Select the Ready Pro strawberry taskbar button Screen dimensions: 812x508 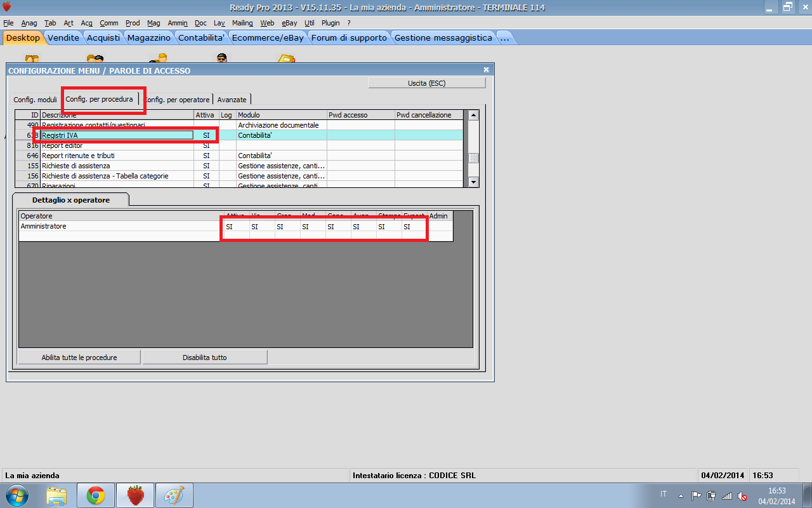point(135,495)
